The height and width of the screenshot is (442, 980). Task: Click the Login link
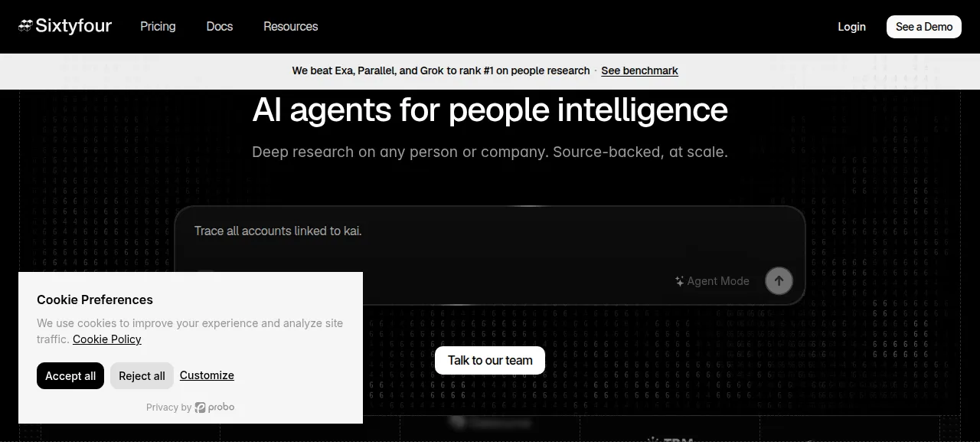click(851, 27)
